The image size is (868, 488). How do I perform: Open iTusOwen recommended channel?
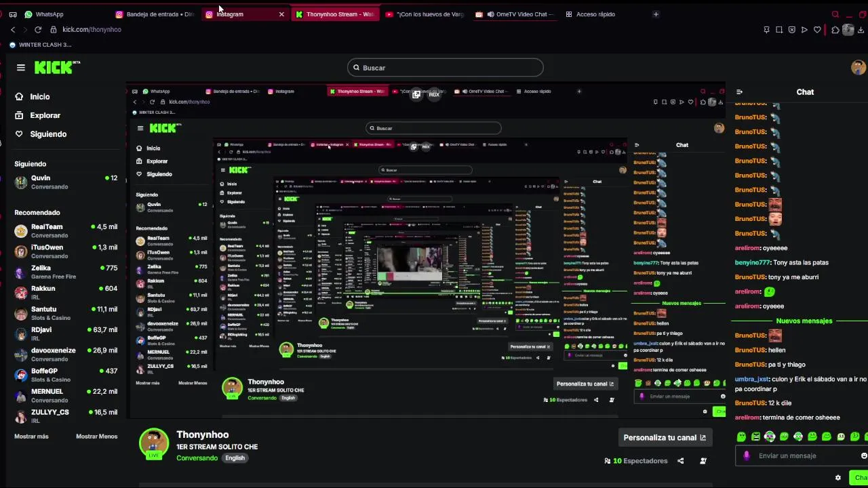tap(66, 251)
